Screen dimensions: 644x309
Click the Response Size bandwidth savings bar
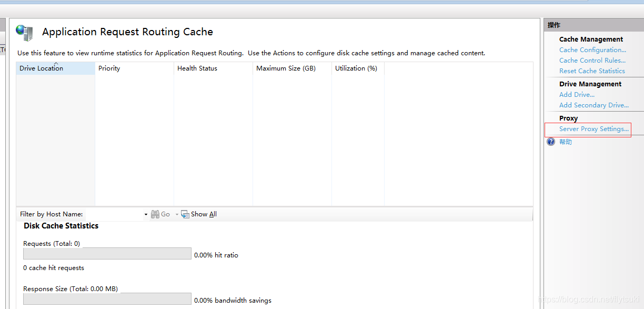pos(107,299)
